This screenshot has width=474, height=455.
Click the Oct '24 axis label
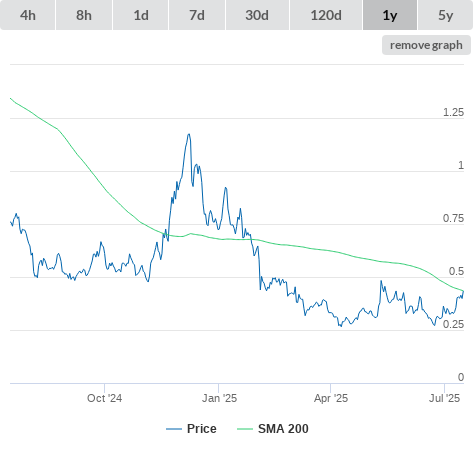click(x=104, y=398)
